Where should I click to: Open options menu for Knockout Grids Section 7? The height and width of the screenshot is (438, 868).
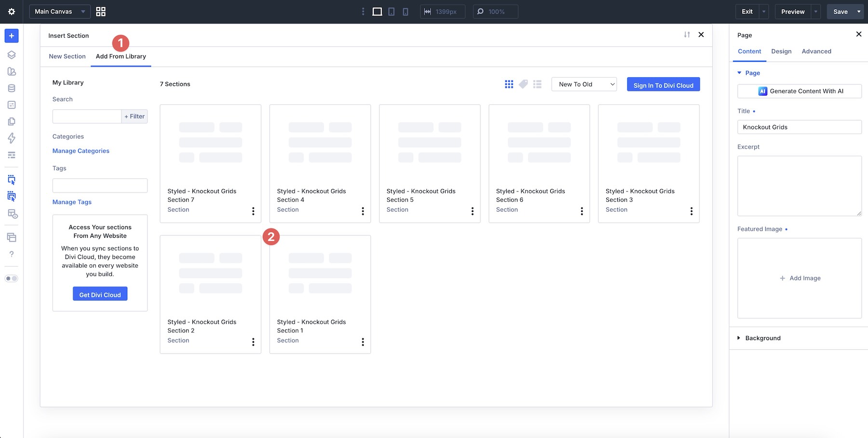253,211
